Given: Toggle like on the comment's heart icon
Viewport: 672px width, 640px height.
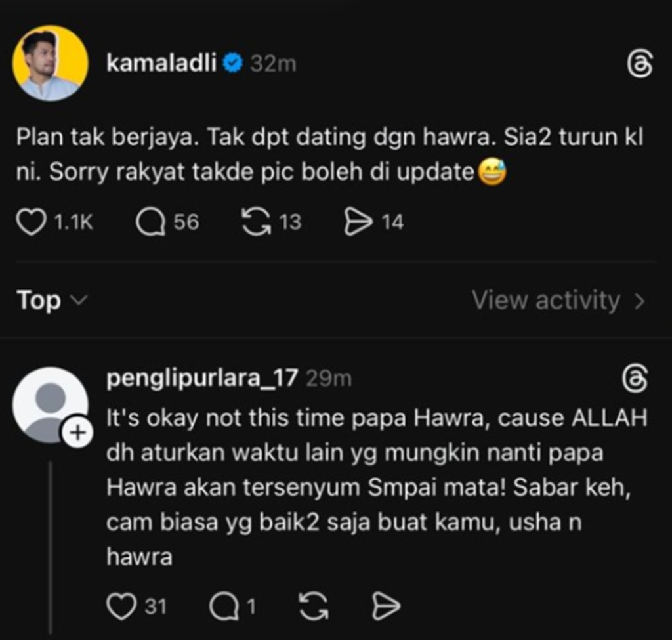Looking at the screenshot, I should click(122, 606).
